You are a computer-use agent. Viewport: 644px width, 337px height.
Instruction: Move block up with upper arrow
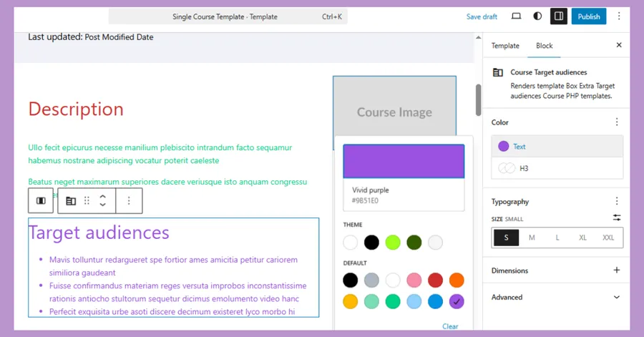102,197
